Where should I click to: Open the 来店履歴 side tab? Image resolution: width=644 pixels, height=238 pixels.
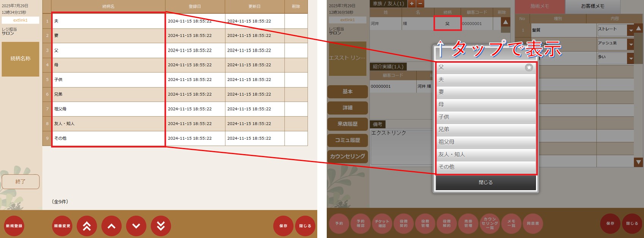(348, 124)
